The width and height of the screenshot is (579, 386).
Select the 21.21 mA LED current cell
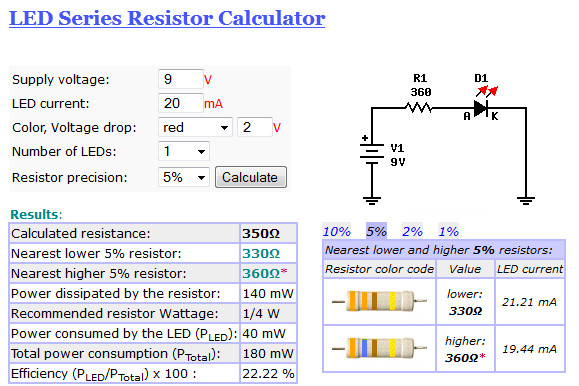530,302
